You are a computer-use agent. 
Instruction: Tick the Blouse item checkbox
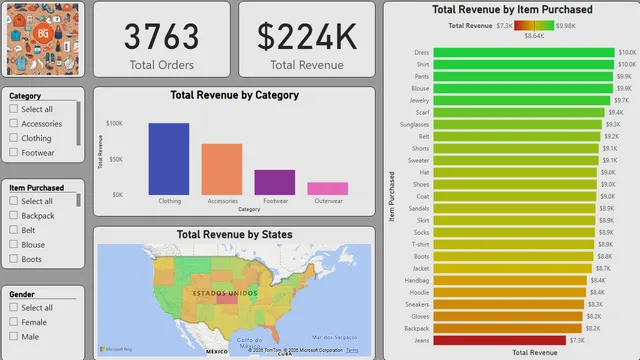click(x=13, y=244)
